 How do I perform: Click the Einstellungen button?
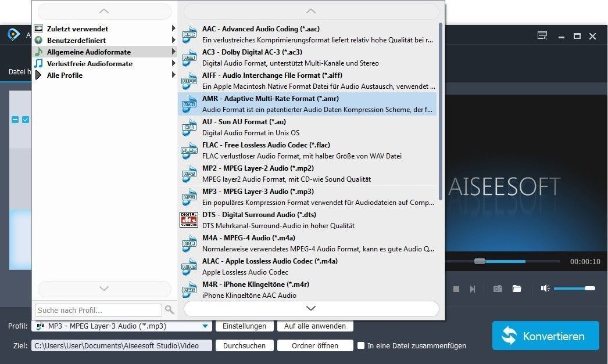[244, 326]
